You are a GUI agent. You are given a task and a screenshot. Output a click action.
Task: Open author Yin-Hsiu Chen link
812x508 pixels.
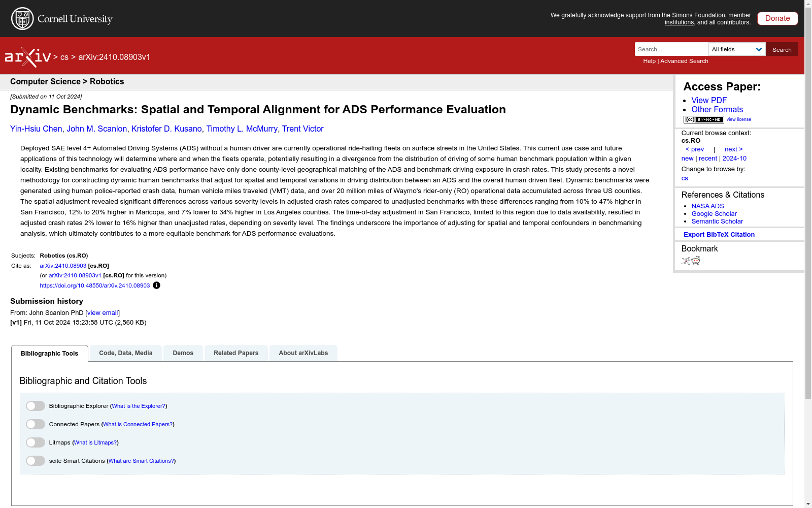(36, 129)
